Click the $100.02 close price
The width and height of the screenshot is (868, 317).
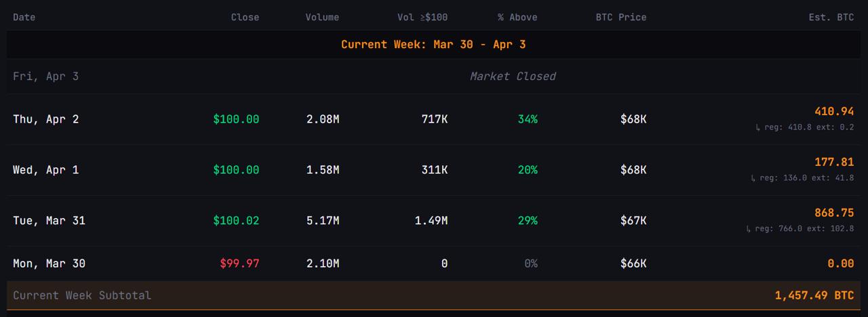pyautogui.click(x=236, y=221)
